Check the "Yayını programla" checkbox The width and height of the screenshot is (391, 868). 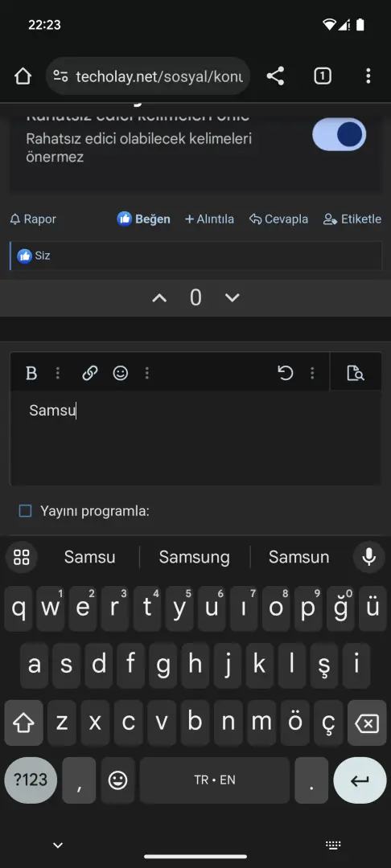pyautogui.click(x=25, y=510)
